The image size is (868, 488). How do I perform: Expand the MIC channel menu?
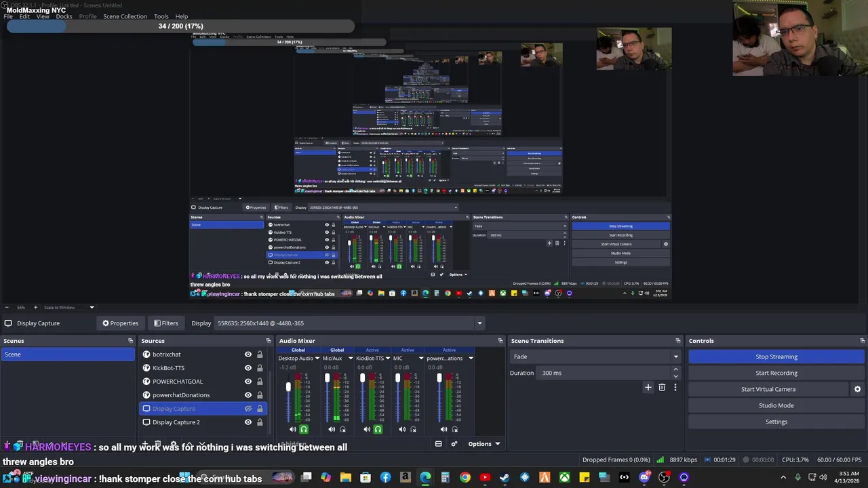421,359
